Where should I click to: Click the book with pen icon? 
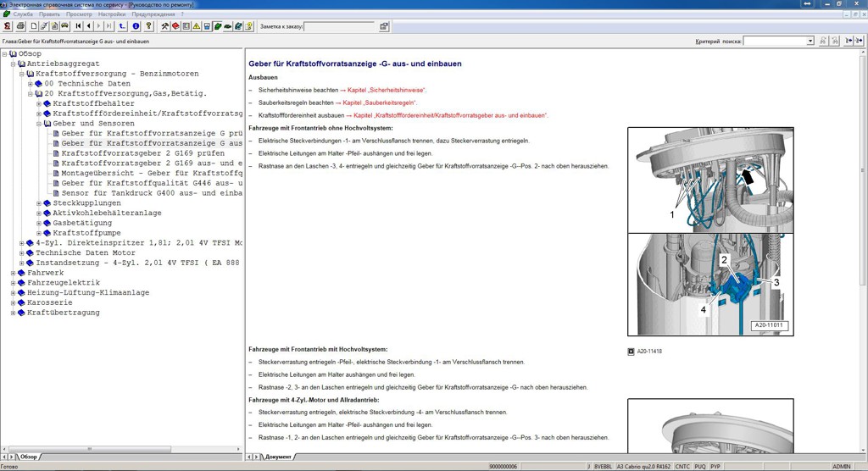tap(238, 26)
